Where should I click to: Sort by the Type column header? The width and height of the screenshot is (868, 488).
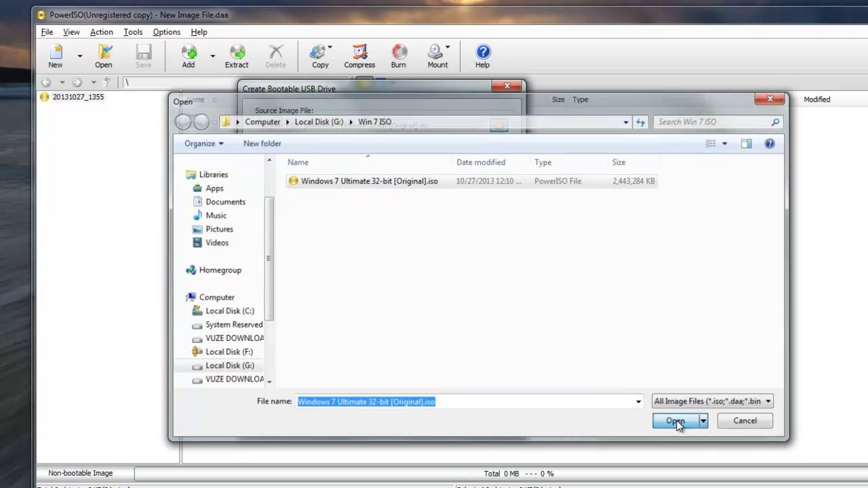pyautogui.click(x=570, y=163)
